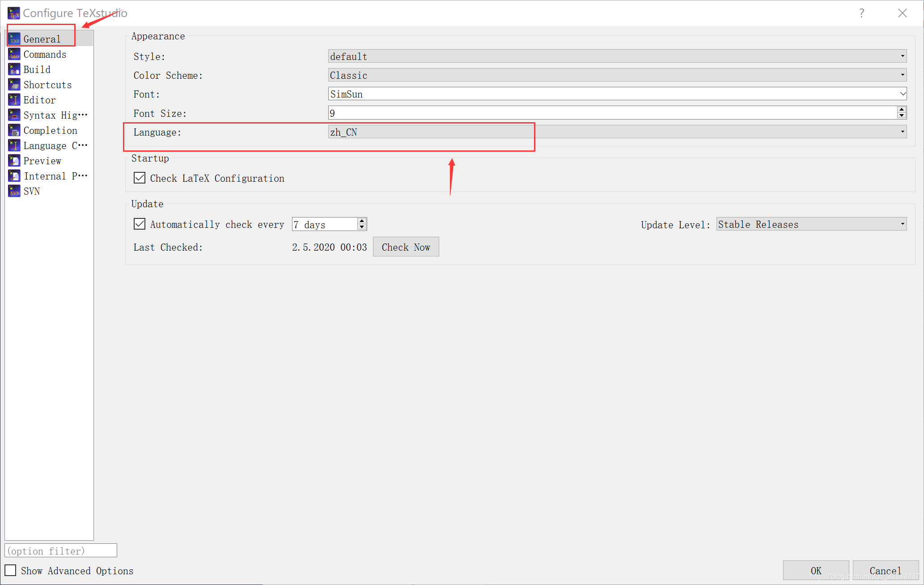Increase Font Size with up arrow
The image size is (924, 585).
click(x=902, y=110)
